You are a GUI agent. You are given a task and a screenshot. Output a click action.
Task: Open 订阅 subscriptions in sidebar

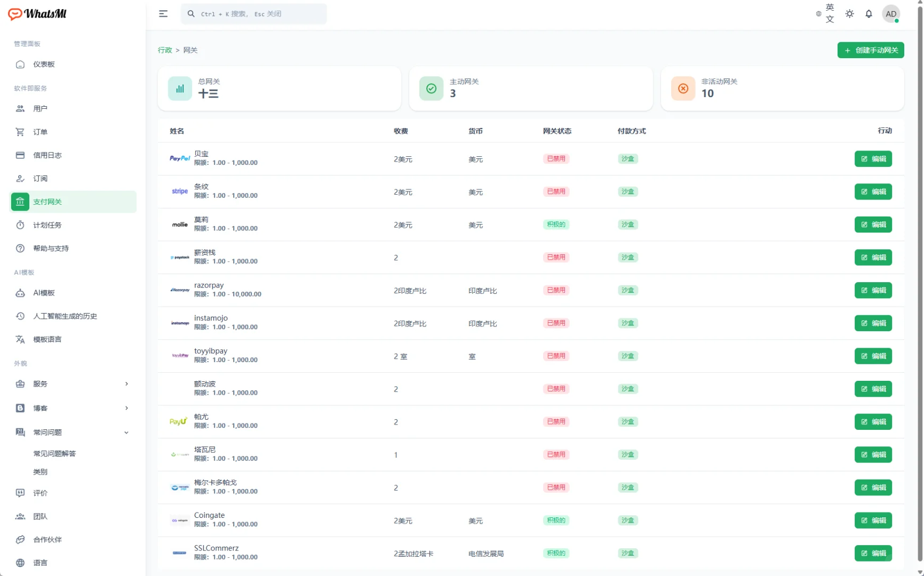coord(73,179)
